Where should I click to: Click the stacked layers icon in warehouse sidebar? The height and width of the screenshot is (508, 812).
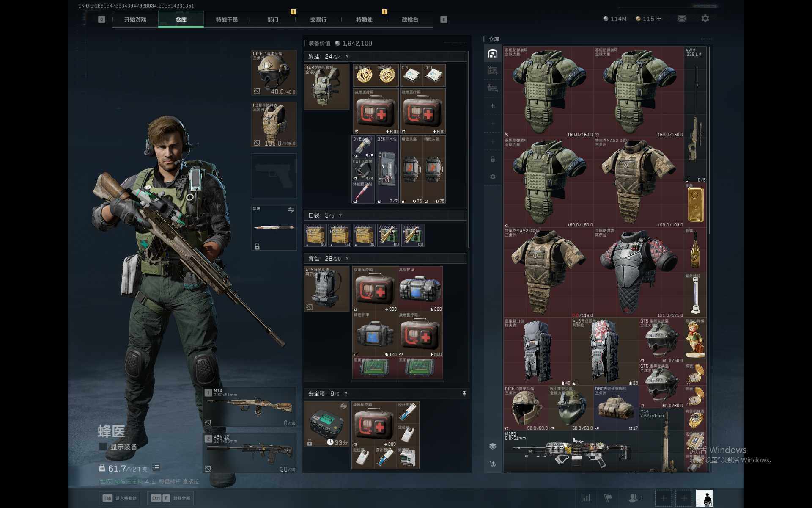493,446
